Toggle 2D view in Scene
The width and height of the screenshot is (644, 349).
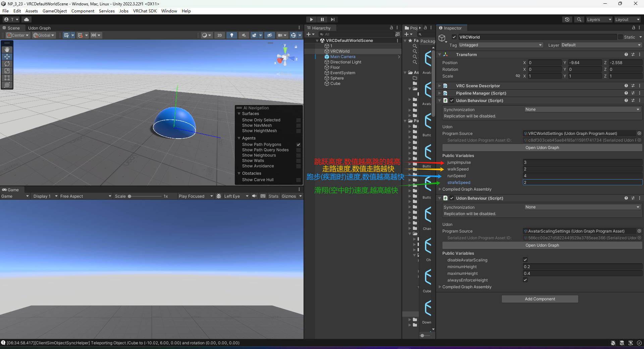point(220,35)
